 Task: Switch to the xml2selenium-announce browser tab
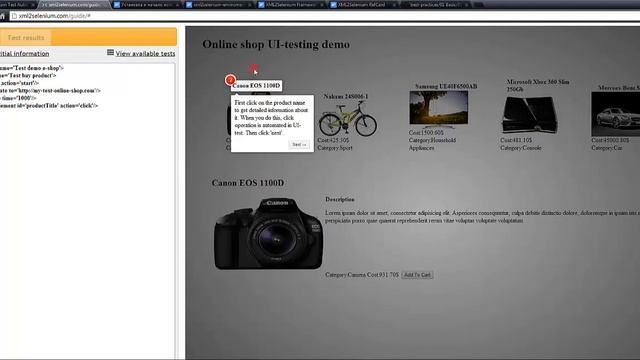(219, 5)
